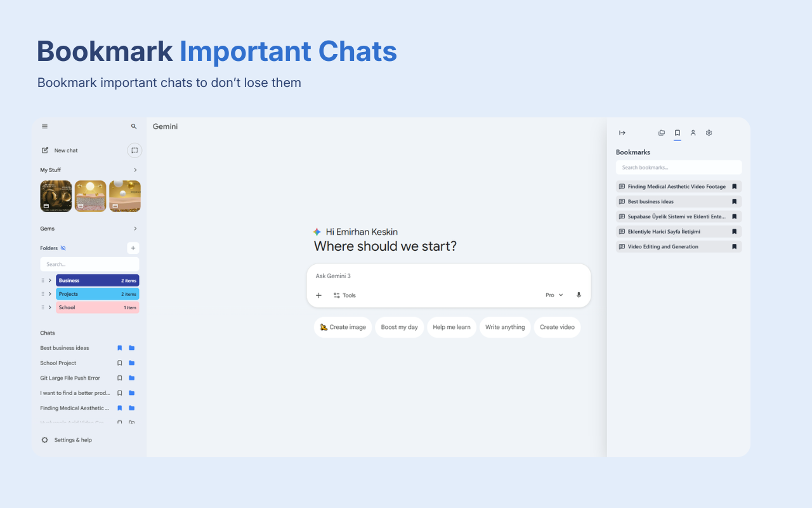The height and width of the screenshot is (508, 812).
Task: Toggle bookmark on Best business ideas chat
Action: click(119, 348)
